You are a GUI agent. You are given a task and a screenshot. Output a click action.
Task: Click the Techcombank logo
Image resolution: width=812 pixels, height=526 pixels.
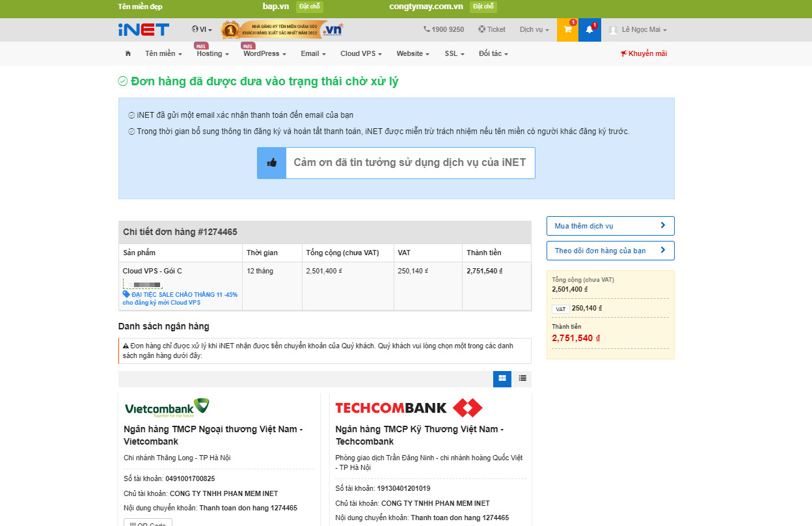click(x=409, y=408)
